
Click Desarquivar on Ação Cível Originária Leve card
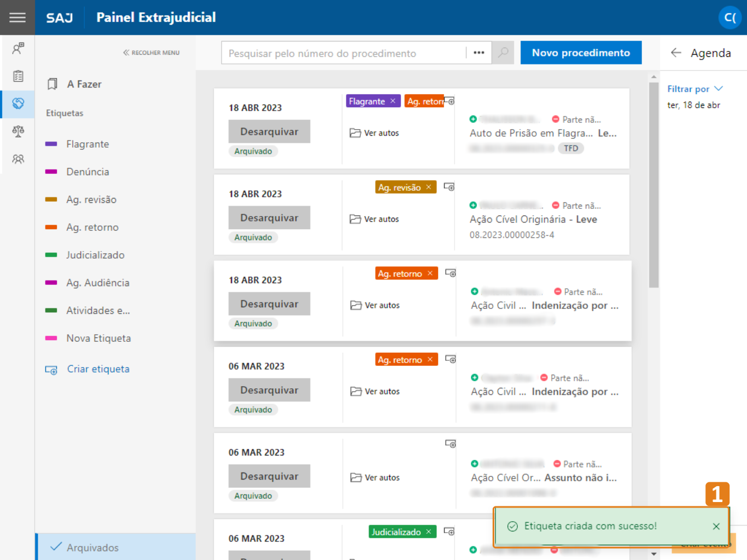pyautogui.click(x=269, y=218)
